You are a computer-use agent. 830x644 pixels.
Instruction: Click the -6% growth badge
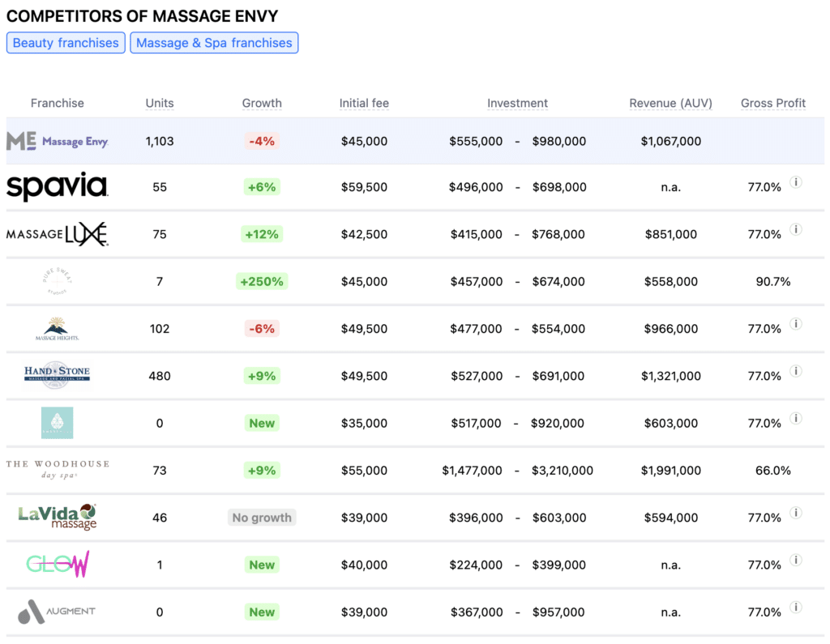pyautogui.click(x=262, y=329)
